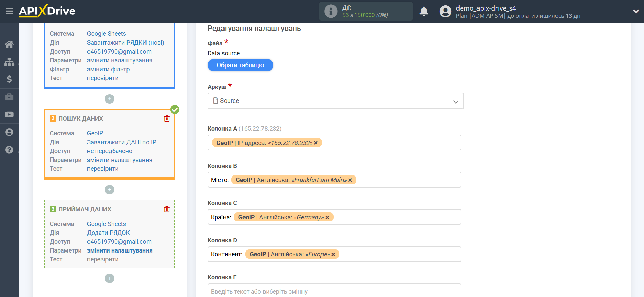644x297 pixels.
Task: Open Завантажити ДАНІ по IP link
Action: [x=121, y=142]
